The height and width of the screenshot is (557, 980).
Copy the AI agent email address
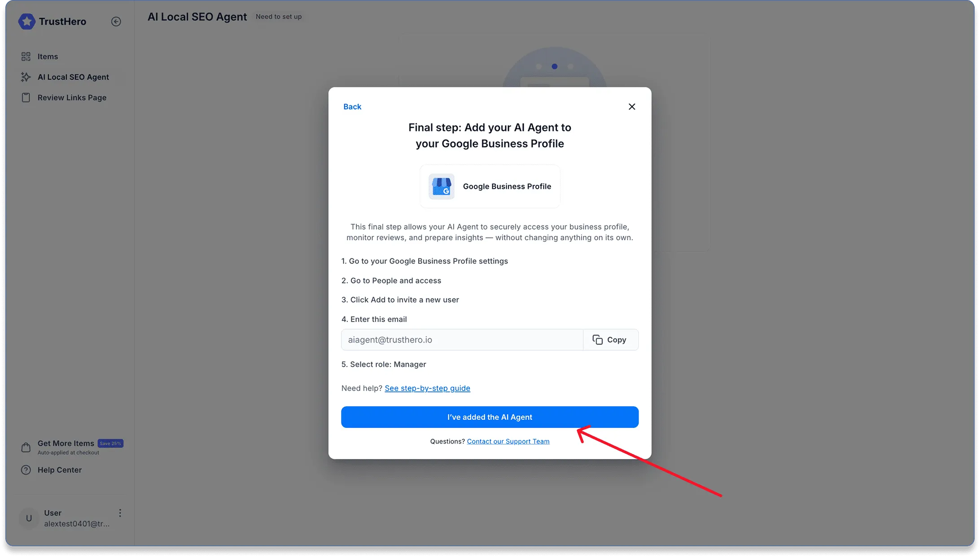tap(610, 340)
